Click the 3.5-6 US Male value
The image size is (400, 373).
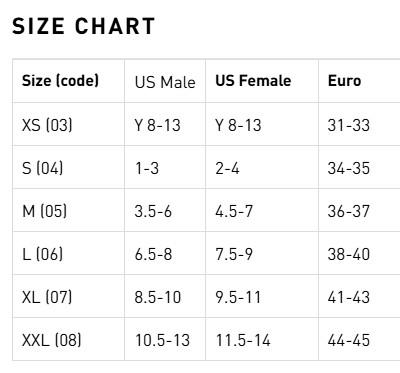click(x=153, y=211)
